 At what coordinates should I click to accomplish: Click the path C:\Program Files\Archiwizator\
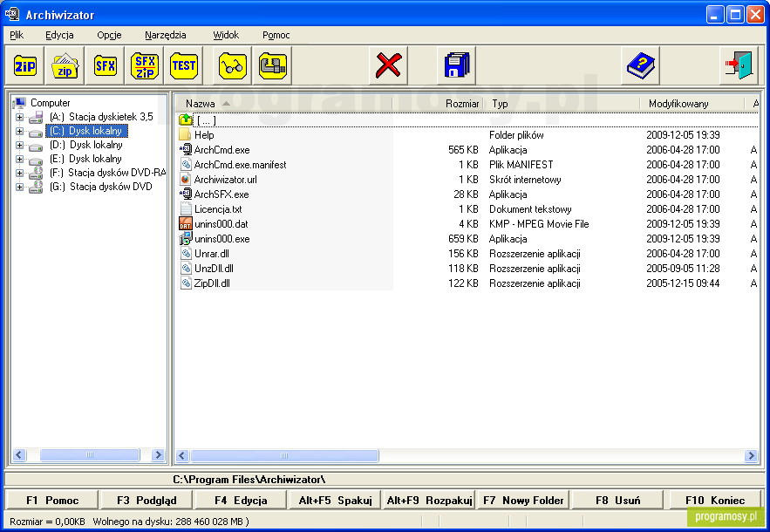point(249,480)
